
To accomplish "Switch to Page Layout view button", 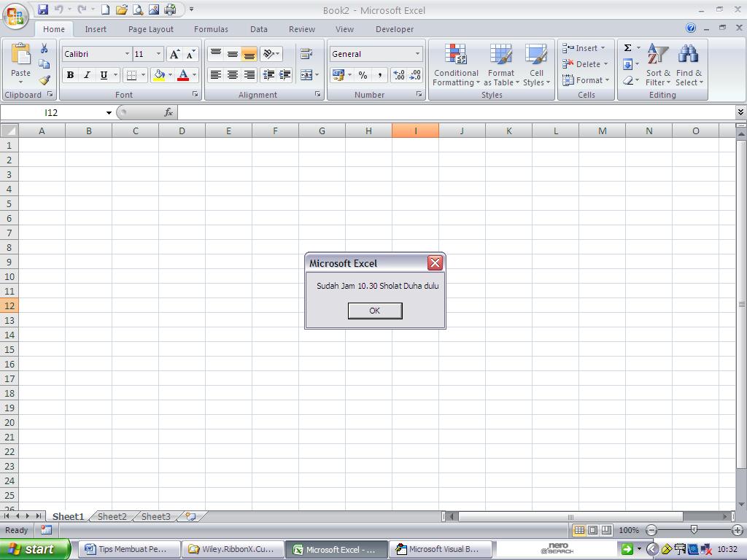I will pyautogui.click(x=592, y=530).
